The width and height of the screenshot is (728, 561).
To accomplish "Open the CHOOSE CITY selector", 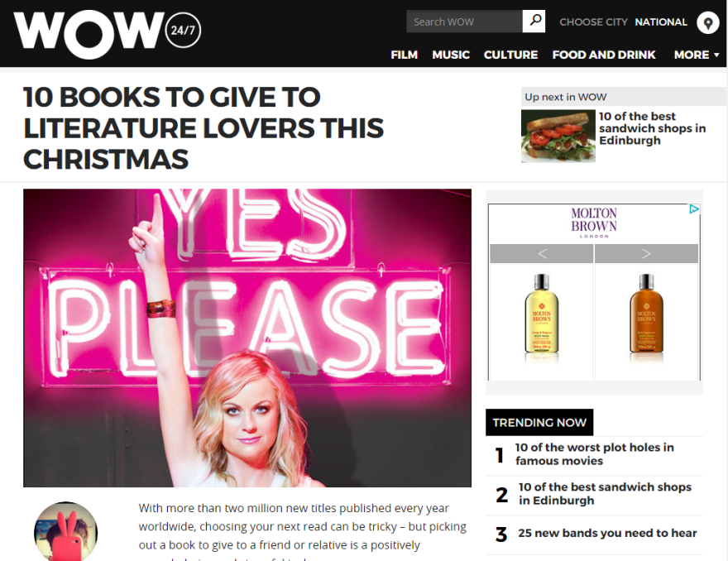I will click(593, 22).
